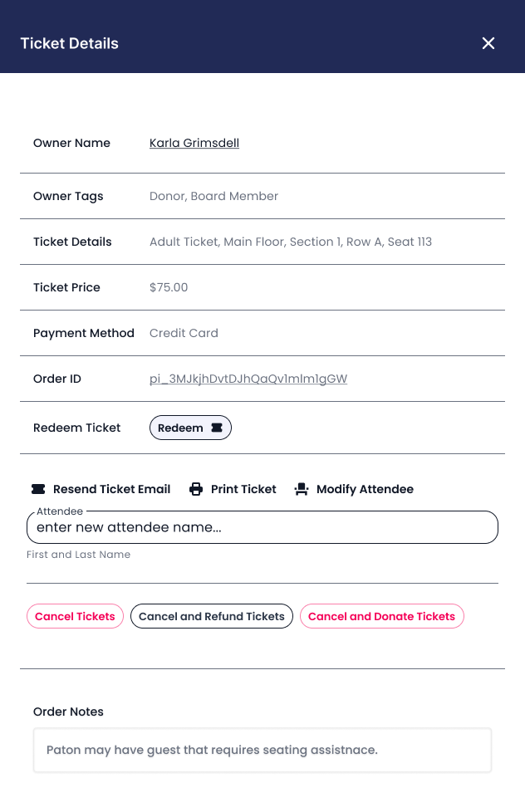Viewport: 525px width, 812px height.
Task: Click the Donor, Board Member tags text
Action: pos(213,196)
